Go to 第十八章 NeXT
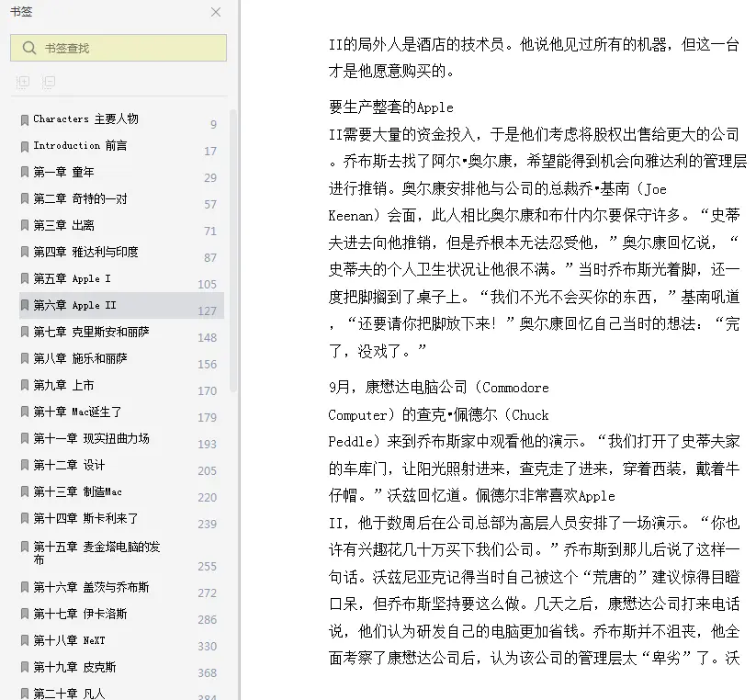 coord(69,640)
